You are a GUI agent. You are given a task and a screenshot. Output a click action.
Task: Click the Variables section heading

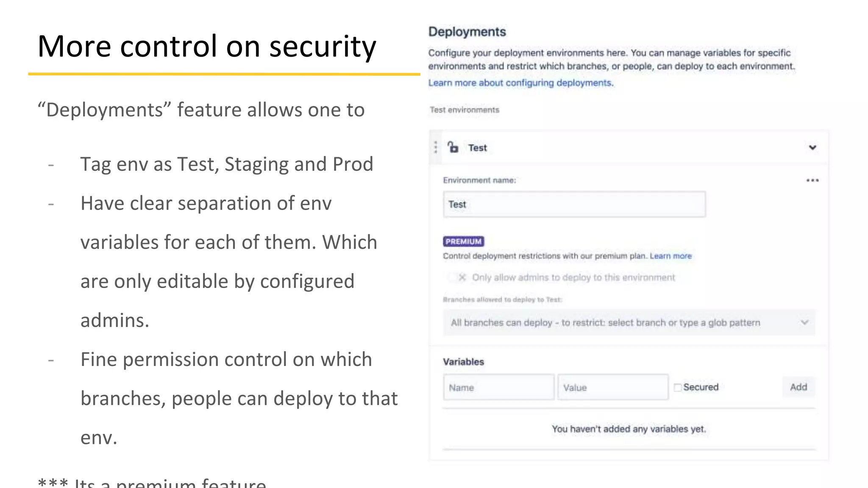click(463, 362)
